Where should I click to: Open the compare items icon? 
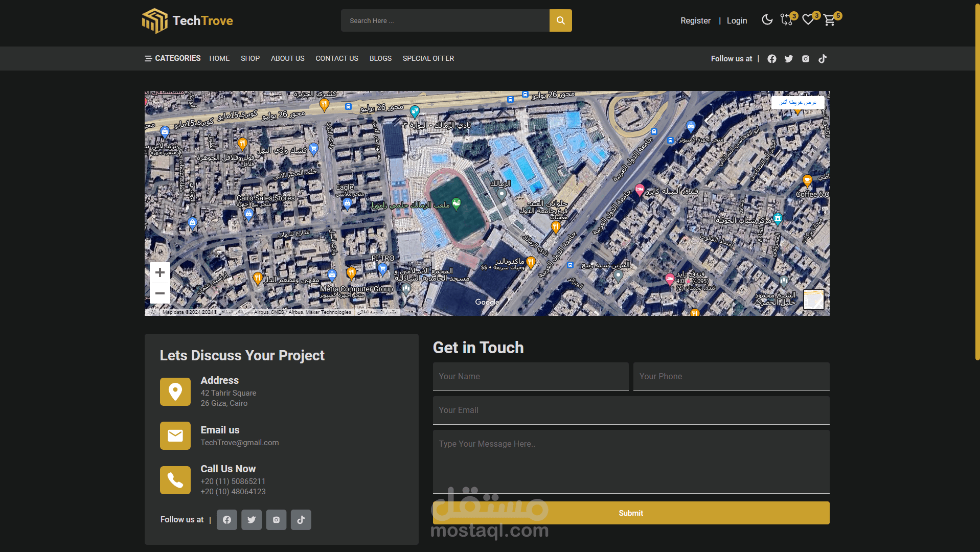tap(786, 20)
